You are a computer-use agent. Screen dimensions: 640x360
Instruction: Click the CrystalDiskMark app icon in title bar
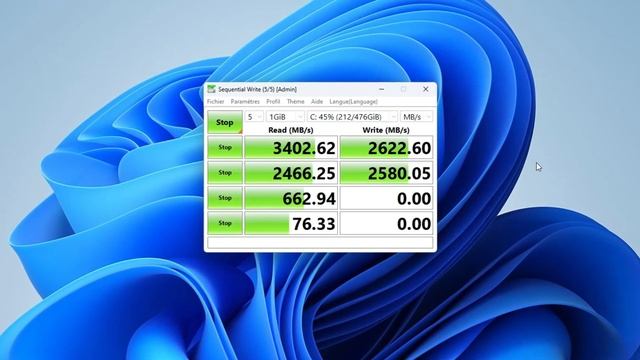[x=211, y=89]
